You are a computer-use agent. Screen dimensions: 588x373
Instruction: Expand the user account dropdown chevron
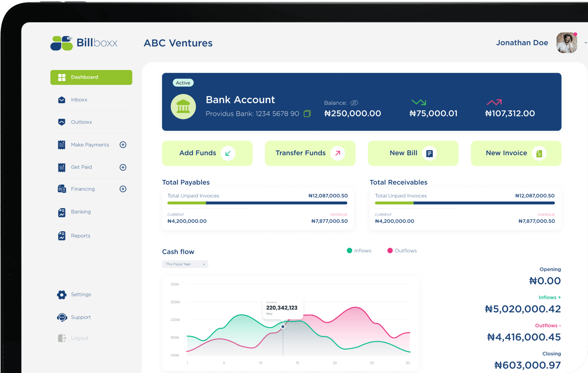(x=585, y=43)
